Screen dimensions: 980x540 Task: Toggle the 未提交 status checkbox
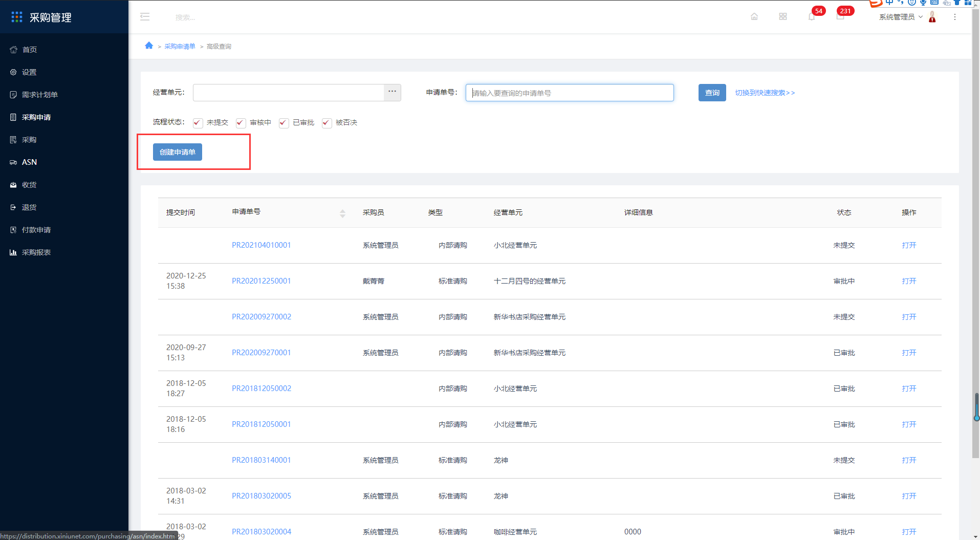click(x=198, y=123)
